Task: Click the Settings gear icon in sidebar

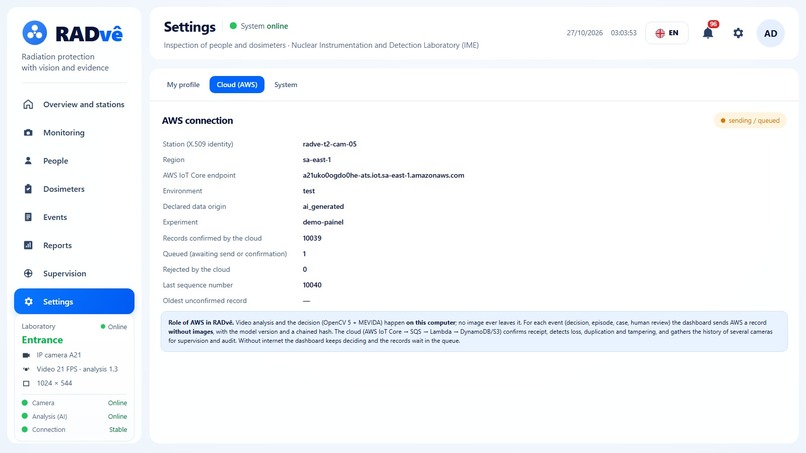Action: point(29,301)
